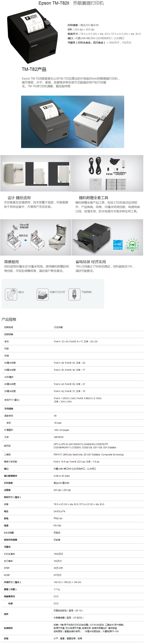Click the 节能降耗 energy-saving bulb icon

click(x=74, y=294)
